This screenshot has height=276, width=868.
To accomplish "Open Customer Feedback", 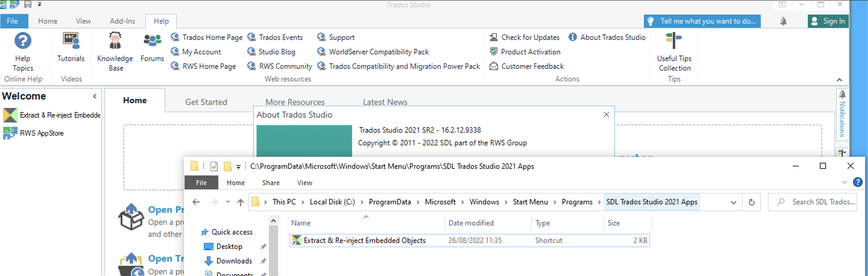I will point(526,66).
